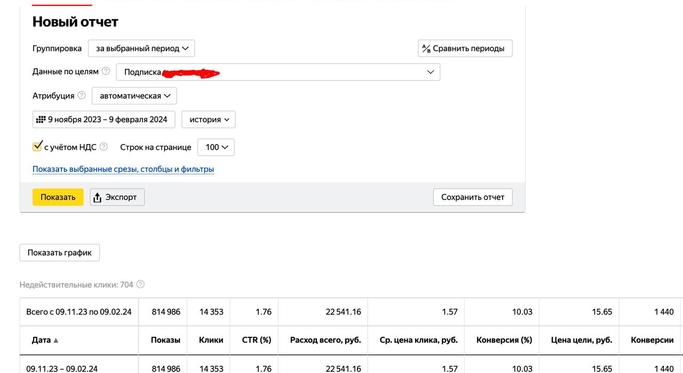Open the история dropdown

pos(208,119)
